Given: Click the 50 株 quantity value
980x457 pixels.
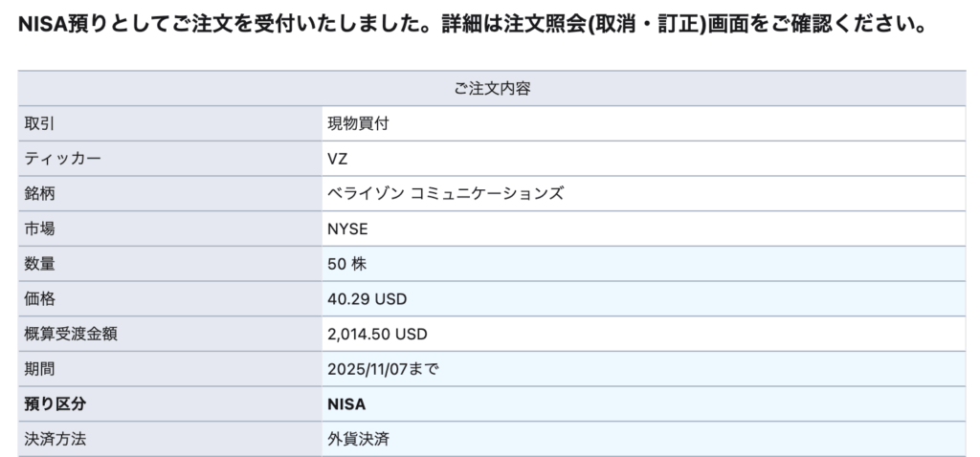Looking at the screenshot, I should [x=346, y=264].
